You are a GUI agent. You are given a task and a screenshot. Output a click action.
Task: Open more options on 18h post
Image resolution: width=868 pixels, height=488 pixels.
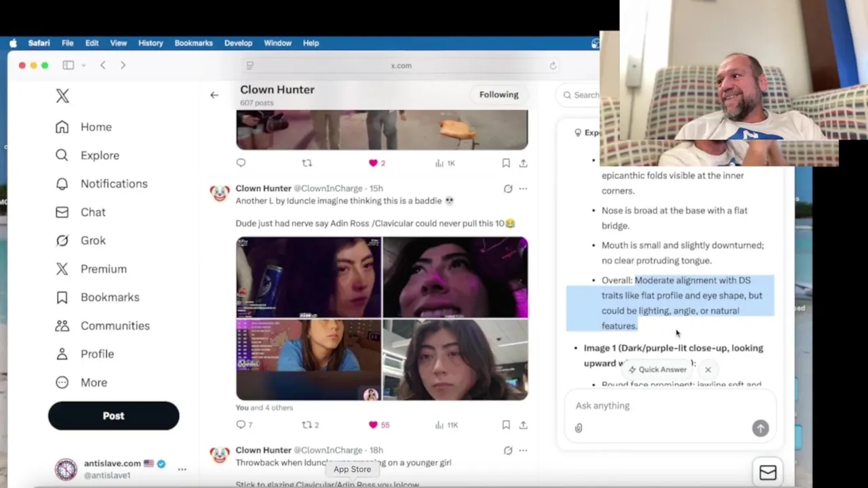(523, 450)
